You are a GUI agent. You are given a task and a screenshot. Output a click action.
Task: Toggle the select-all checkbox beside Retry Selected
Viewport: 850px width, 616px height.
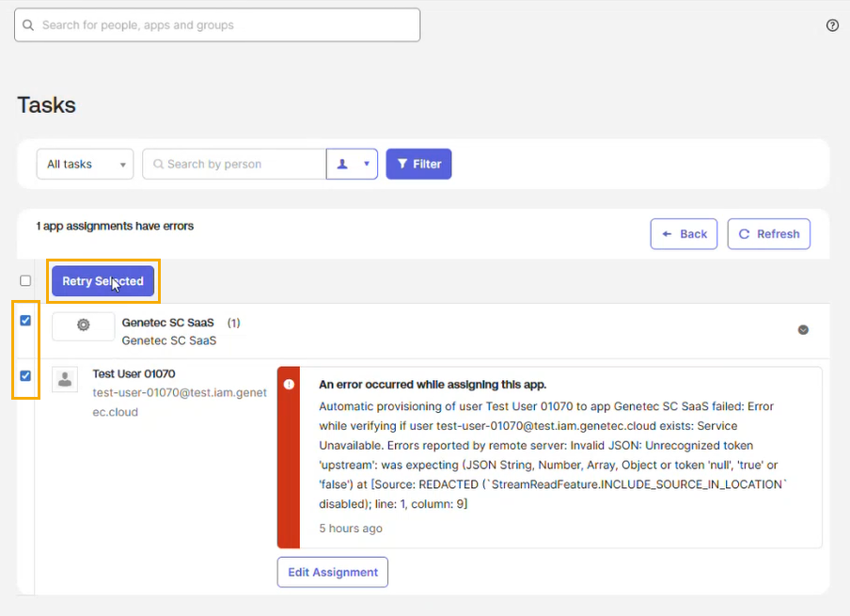25,281
